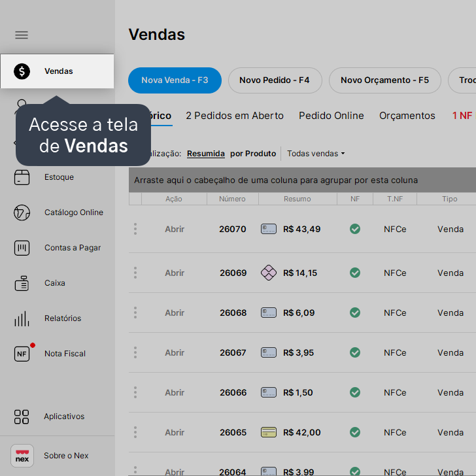Click the Caixa register icon
476x476 pixels.
(x=22, y=283)
